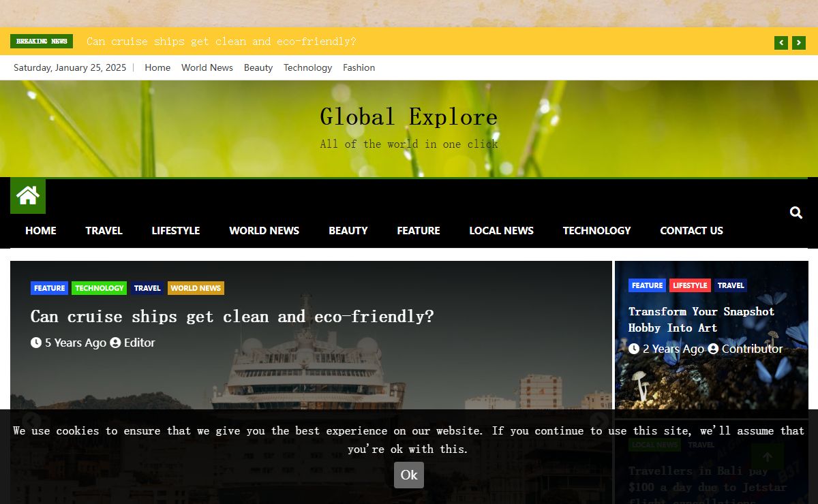Open World News in the top menu
The height and width of the screenshot is (504, 818).
[207, 67]
